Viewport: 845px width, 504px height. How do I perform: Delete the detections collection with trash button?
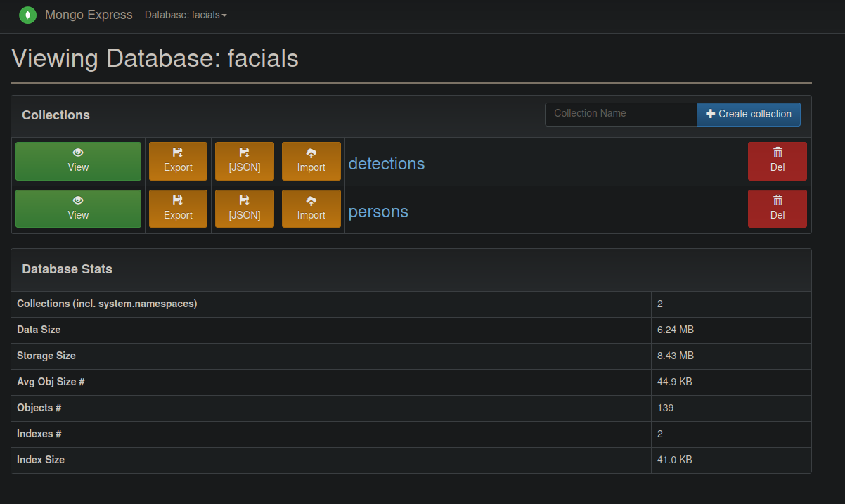[778, 161]
